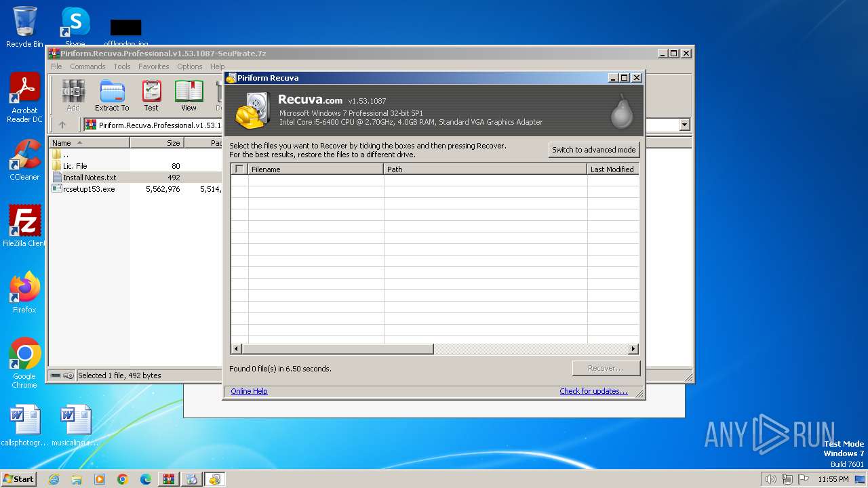The image size is (868, 488).
Task: Sort Recuva results by Path column
Action: click(485, 169)
